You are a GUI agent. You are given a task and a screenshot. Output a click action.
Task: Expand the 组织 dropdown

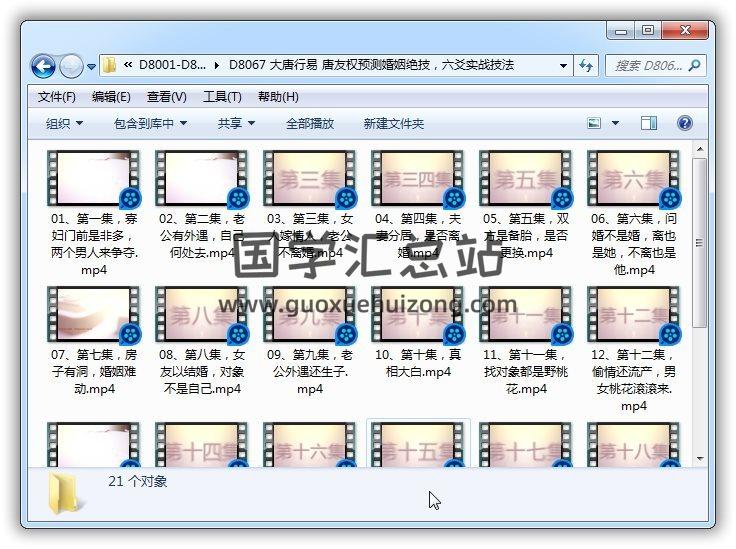pos(64,123)
